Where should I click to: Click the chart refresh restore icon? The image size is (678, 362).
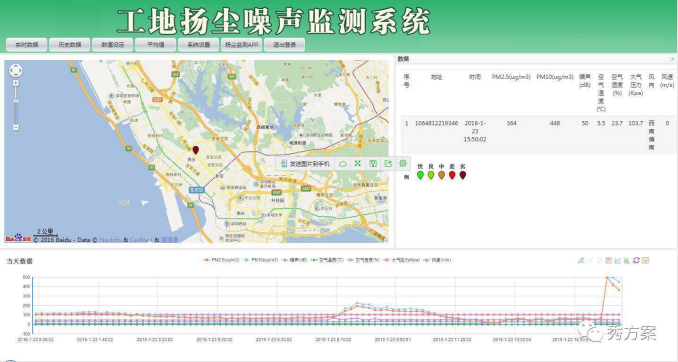click(636, 260)
